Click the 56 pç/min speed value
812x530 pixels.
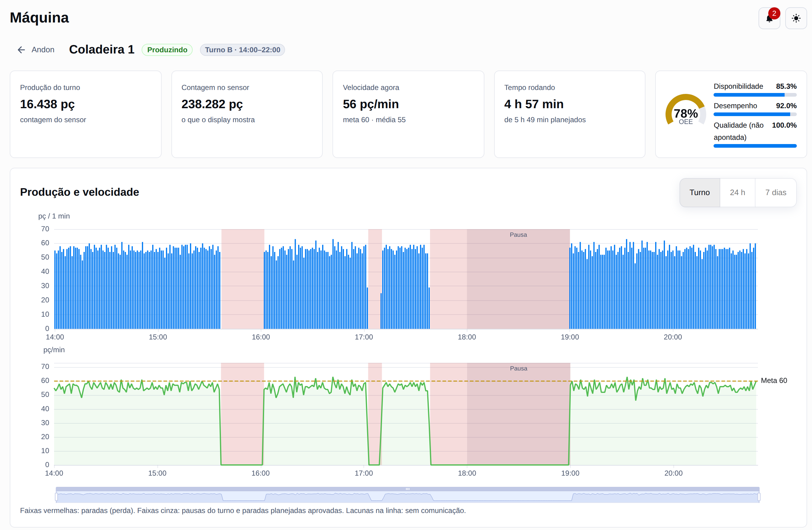[x=370, y=104]
